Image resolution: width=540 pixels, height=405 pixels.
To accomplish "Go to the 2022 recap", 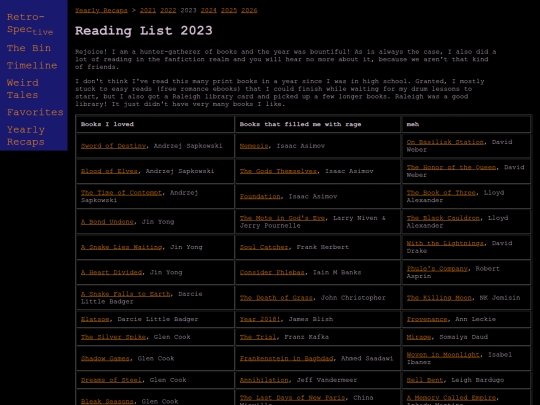I will point(168,10).
